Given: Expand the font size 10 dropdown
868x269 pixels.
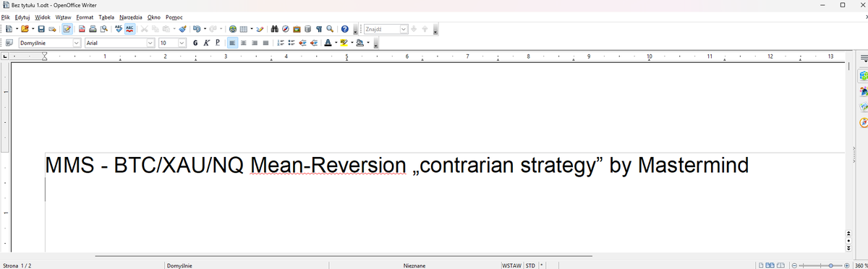Looking at the screenshot, I should (182, 43).
